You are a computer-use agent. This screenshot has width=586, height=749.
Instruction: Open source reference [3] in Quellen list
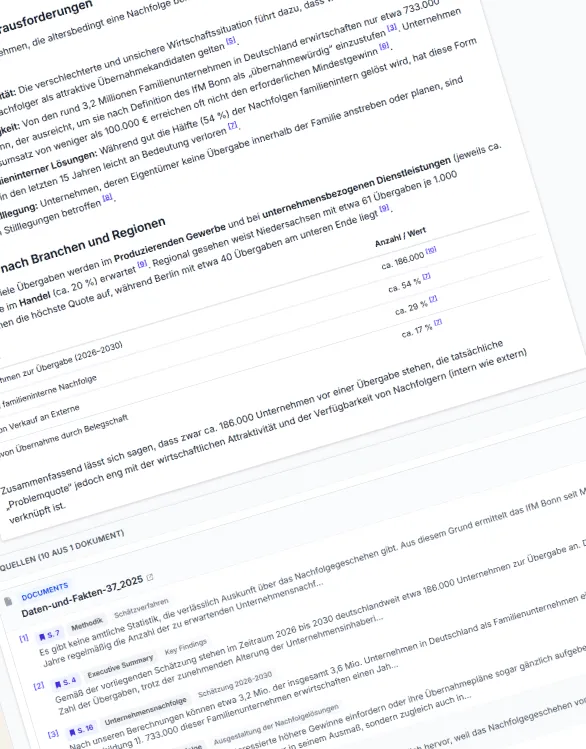53,734
